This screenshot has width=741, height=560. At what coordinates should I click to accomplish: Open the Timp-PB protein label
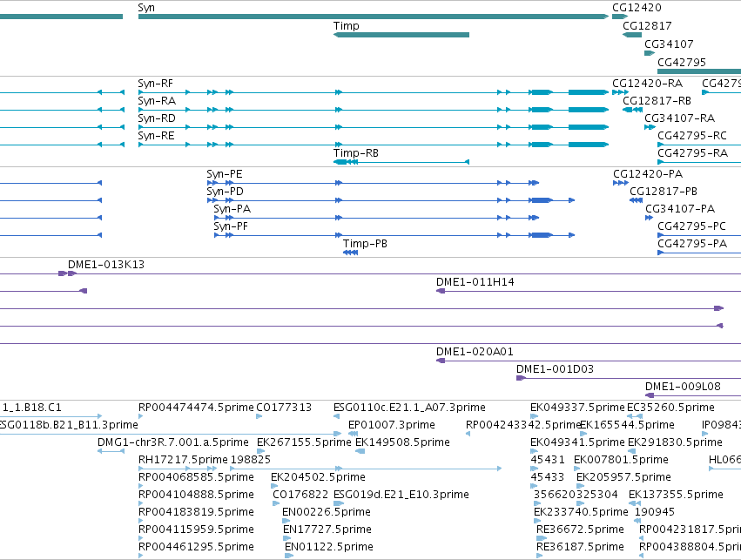point(365,244)
